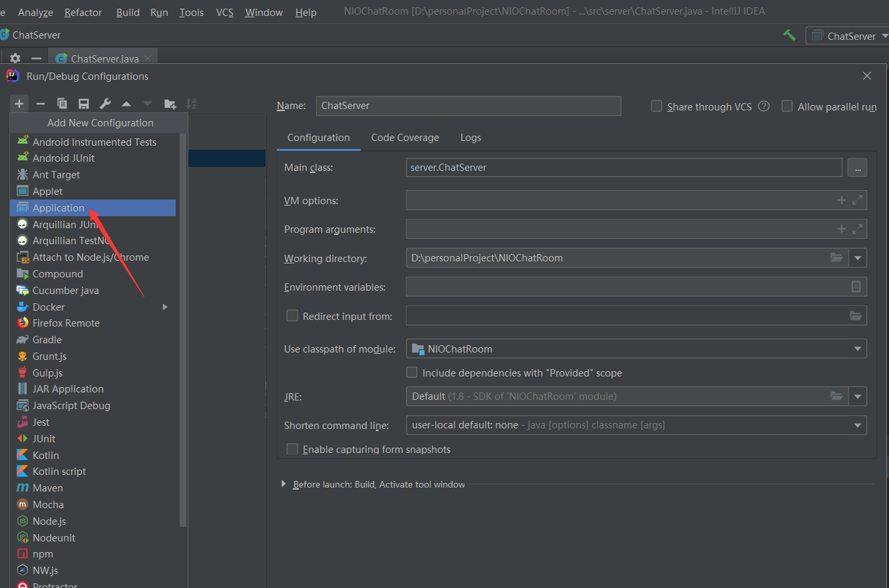Choose JAR Application configuration type
This screenshot has height=588, width=889.
[93, 389]
